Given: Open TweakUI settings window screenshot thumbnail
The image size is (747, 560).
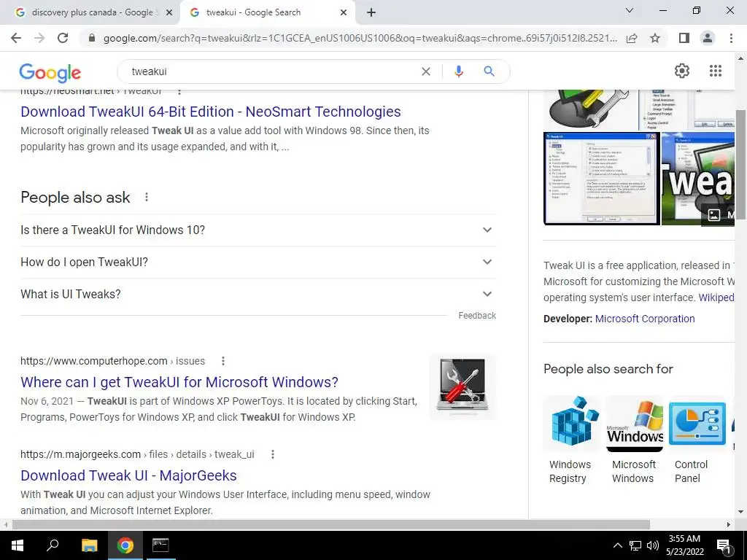Looking at the screenshot, I should click(x=601, y=179).
